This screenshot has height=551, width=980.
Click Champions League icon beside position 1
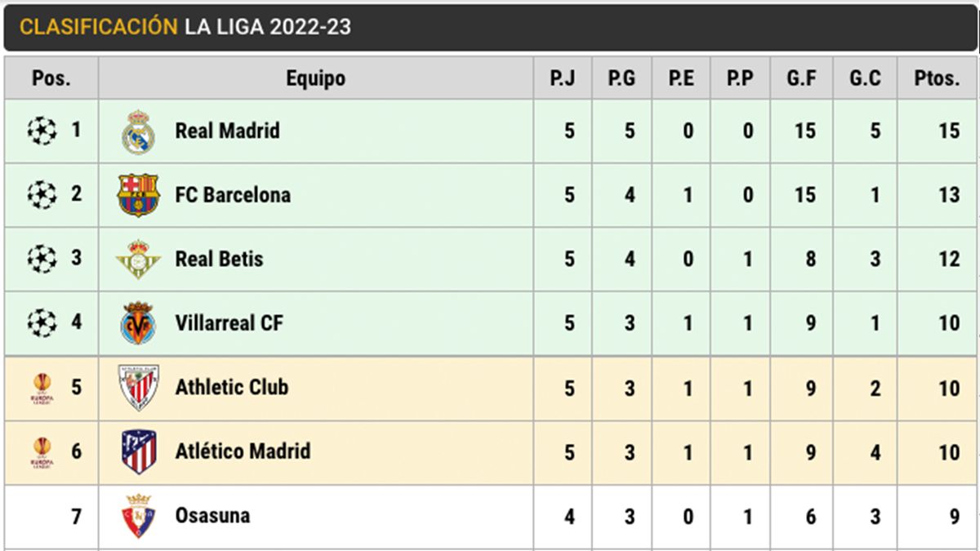42,131
